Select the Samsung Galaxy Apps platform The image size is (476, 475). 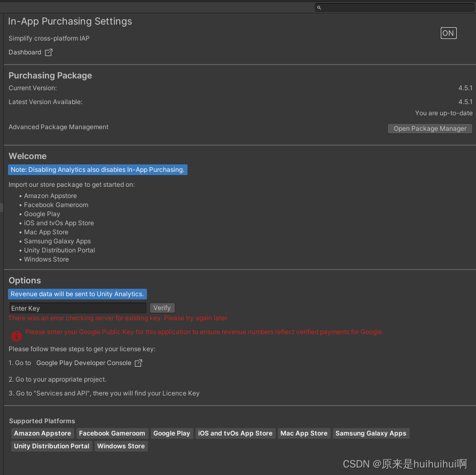(371, 433)
